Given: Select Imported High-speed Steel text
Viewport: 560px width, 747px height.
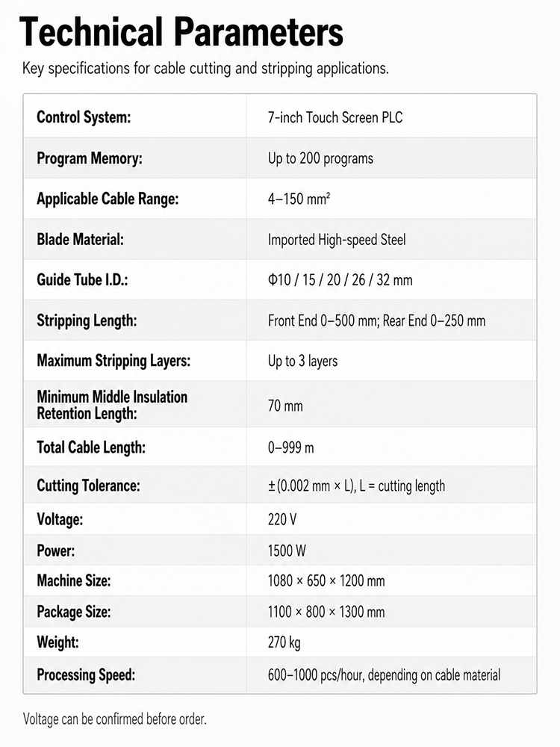Looking at the screenshot, I should coord(337,239).
